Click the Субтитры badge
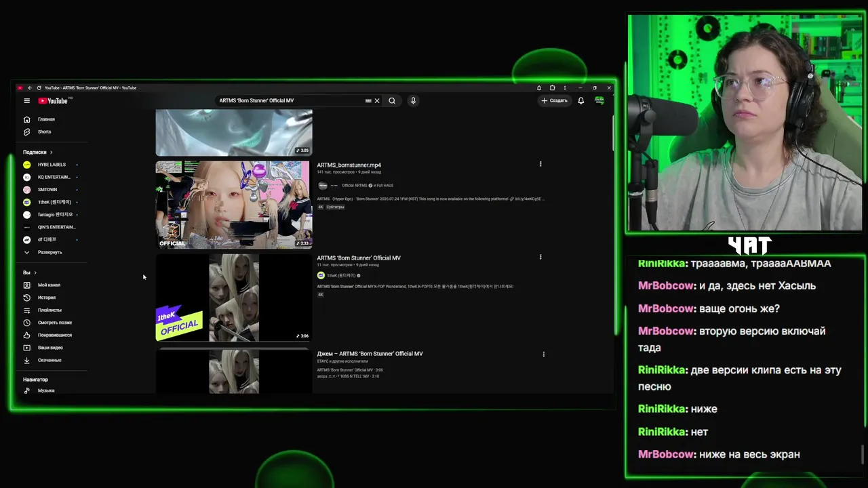 [x=336, y=207]
